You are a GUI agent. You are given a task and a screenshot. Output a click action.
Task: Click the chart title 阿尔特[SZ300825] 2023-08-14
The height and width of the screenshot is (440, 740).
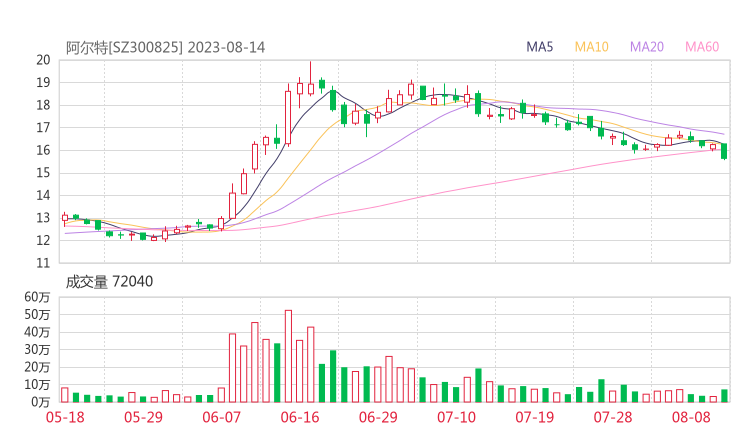[x=165, y=48]
